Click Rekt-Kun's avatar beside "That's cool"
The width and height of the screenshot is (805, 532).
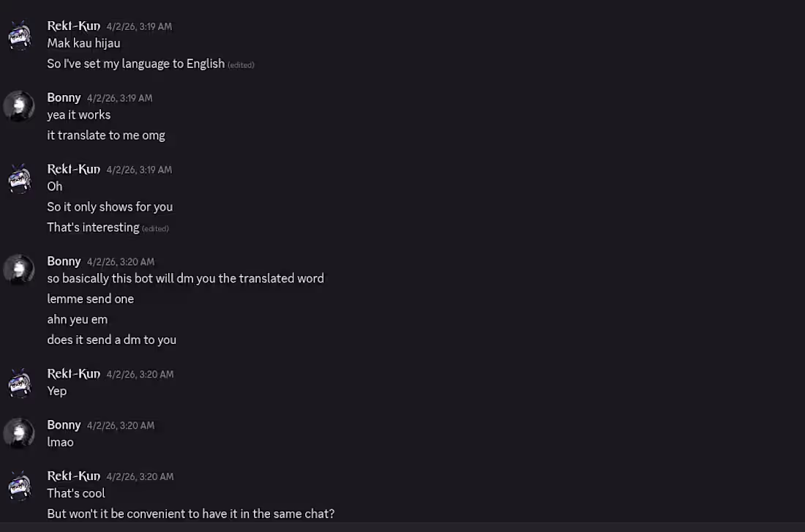19,484
